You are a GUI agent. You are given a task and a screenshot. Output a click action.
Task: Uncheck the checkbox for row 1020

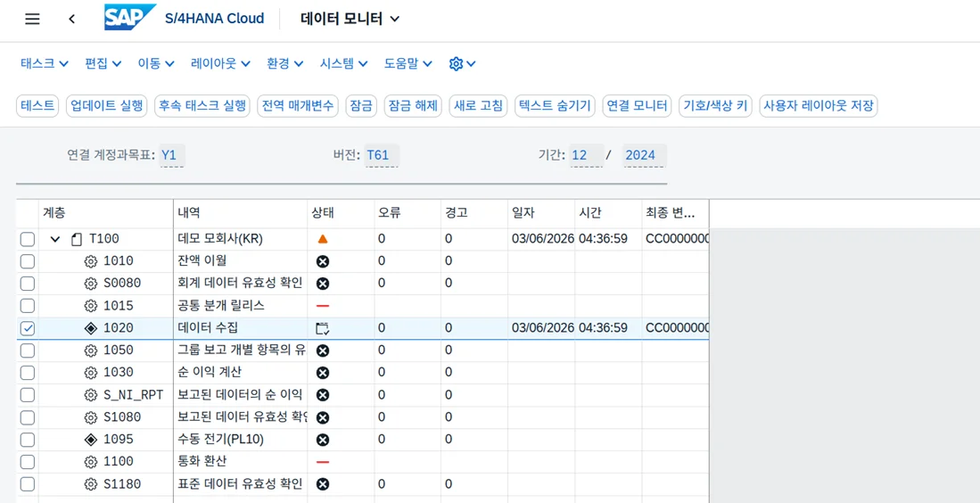pyautogui.click(x=28, y=328)
